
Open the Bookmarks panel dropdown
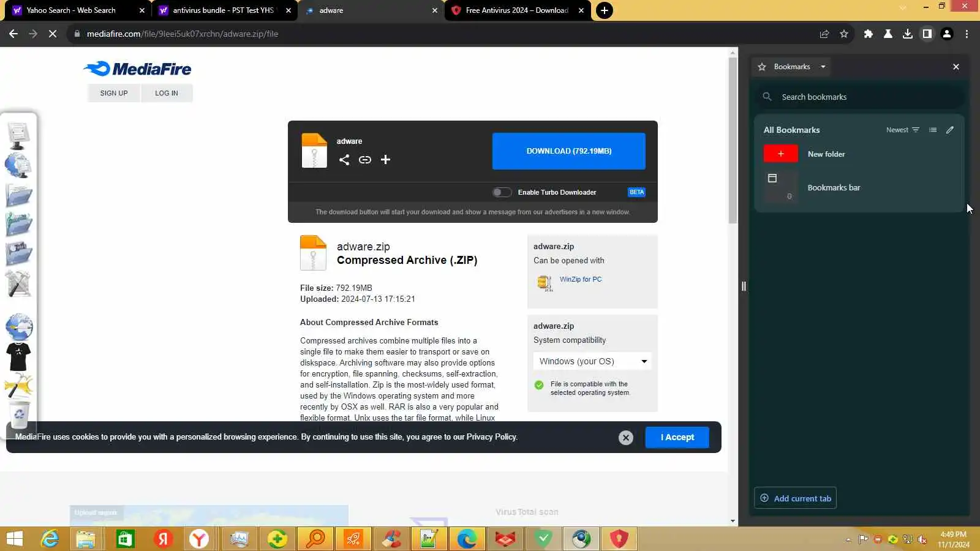click(823, 67)
